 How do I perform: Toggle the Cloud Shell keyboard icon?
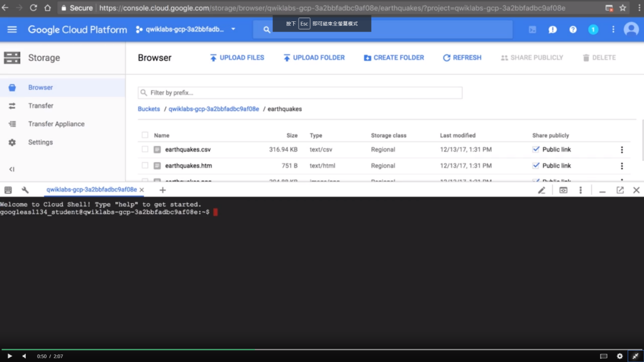(x=8, y=190)
